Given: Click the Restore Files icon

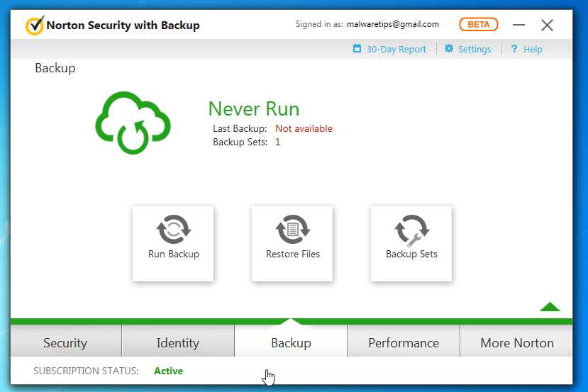Looking at the screenshot, I should [292, 230].
